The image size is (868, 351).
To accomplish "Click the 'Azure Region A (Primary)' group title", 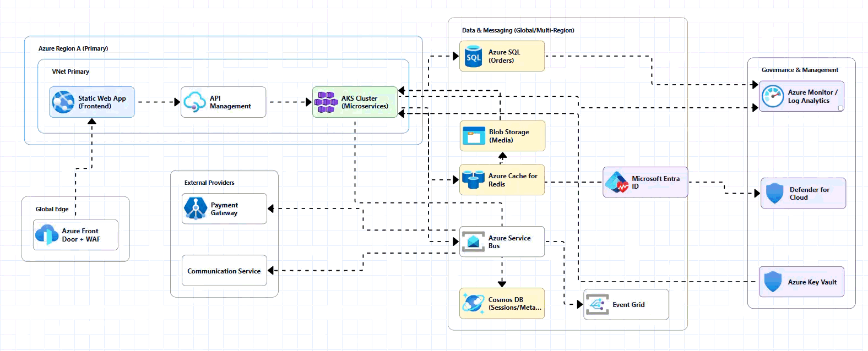I will [x=73, y=48].
